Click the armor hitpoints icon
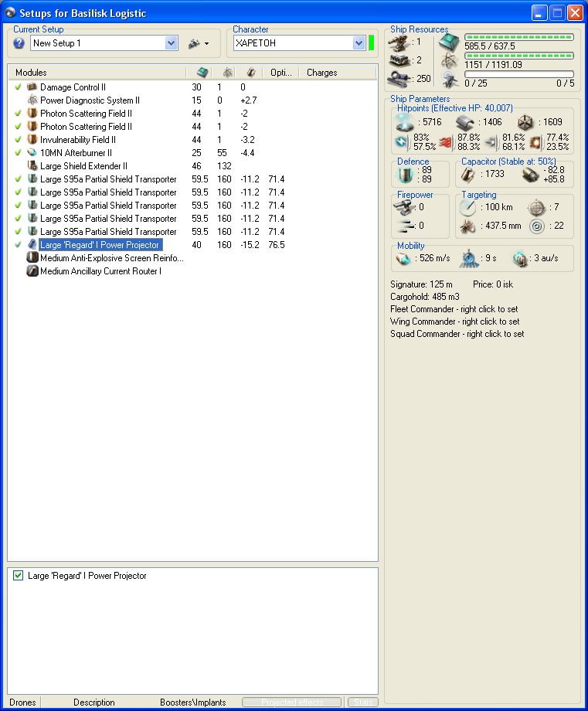 point(464,122)
